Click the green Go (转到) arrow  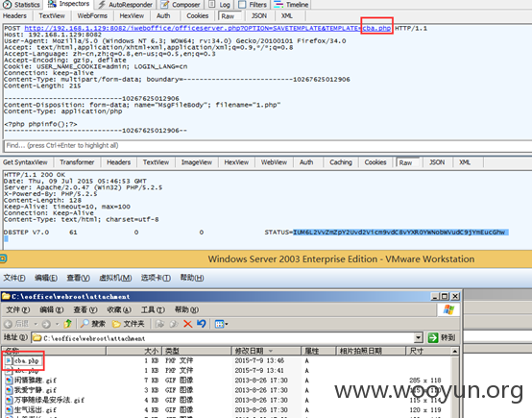click(433, 337)
